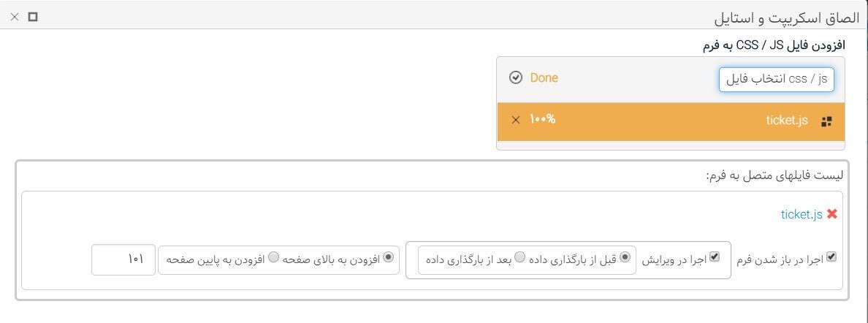
Task: Toggle the اجرا در باز شدن فرم checkbox
Action: click(831, 256)
